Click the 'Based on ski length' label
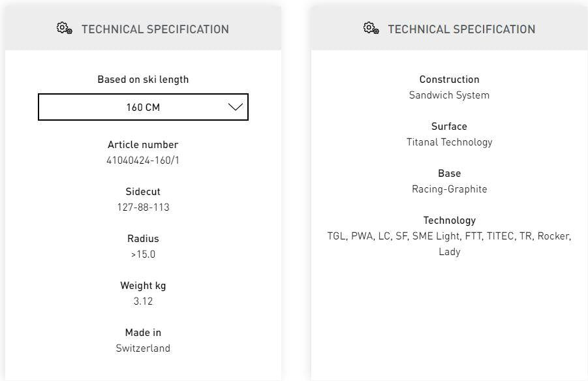 [143, 80]
